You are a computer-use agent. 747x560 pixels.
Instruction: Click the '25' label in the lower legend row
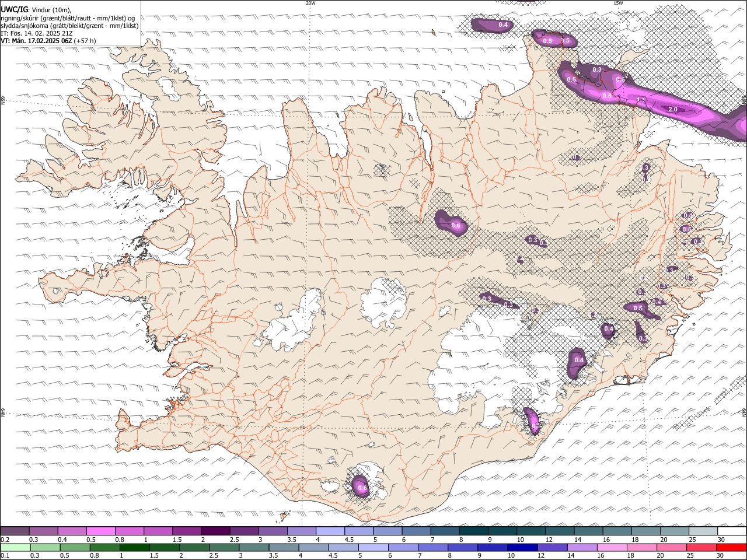click(x=691, y=556)
